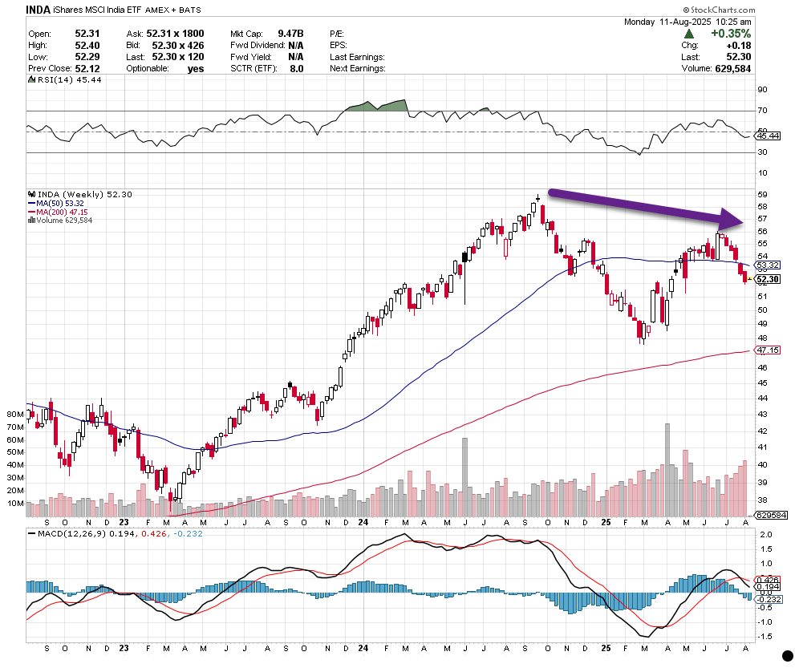Click the Ask quote 52.31 x 1800

[175, 34]
